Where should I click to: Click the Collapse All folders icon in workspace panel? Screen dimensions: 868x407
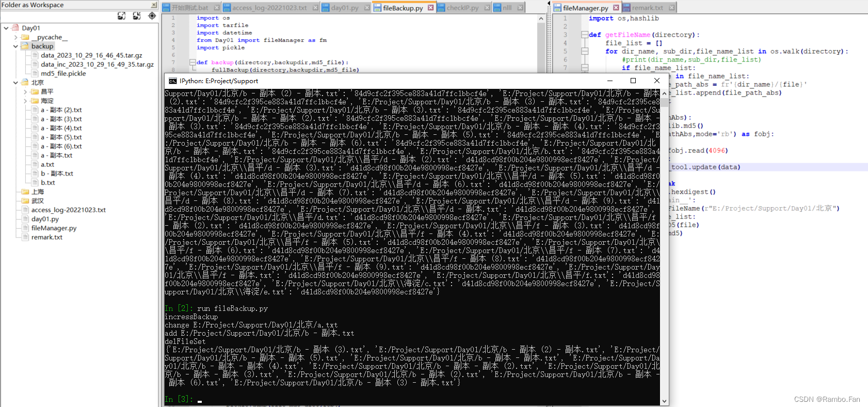136,16
